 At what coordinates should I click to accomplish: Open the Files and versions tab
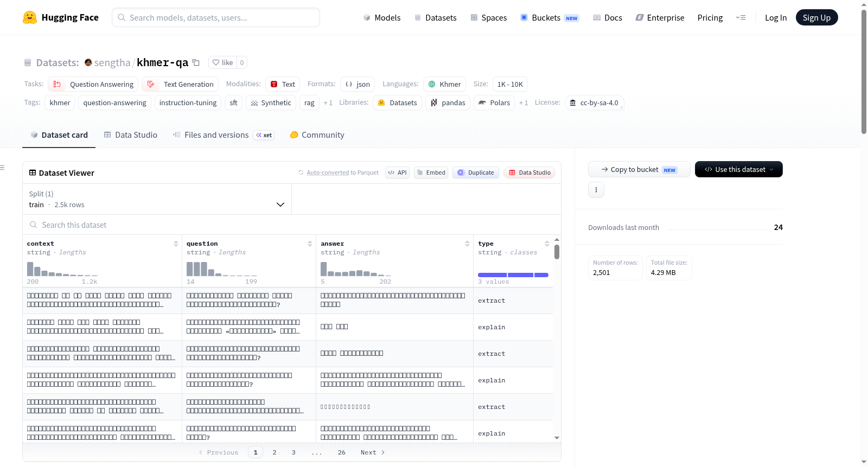[x=224, y=135]
